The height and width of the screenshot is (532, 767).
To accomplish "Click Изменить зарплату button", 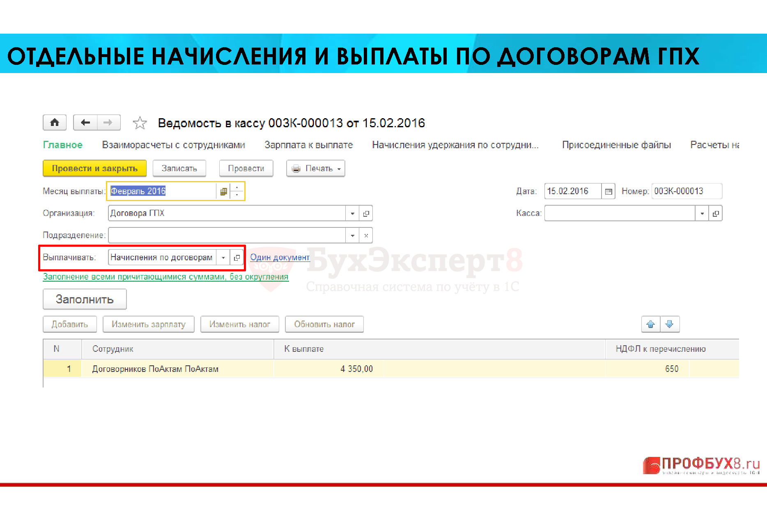I will 149,324.
